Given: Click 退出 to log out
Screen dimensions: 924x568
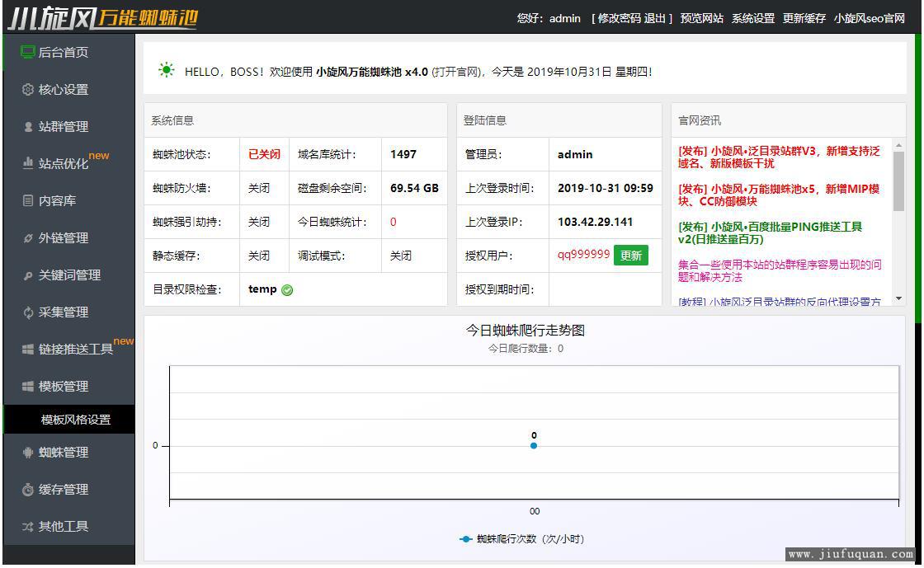Looking at the screenshot, I should pyautogui.click(x=655, y=18).
